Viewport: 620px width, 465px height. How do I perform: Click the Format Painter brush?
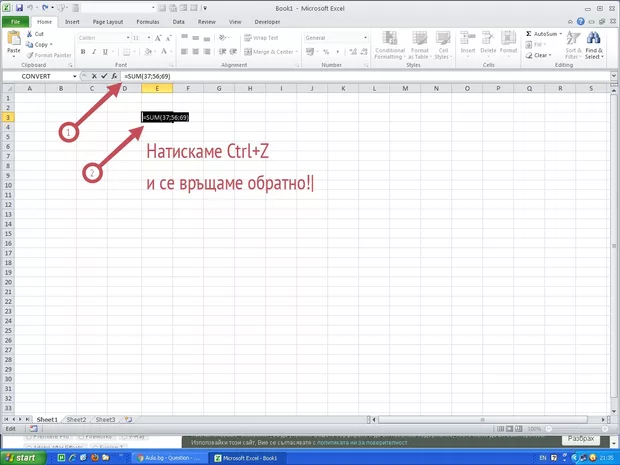coord(30,55)
